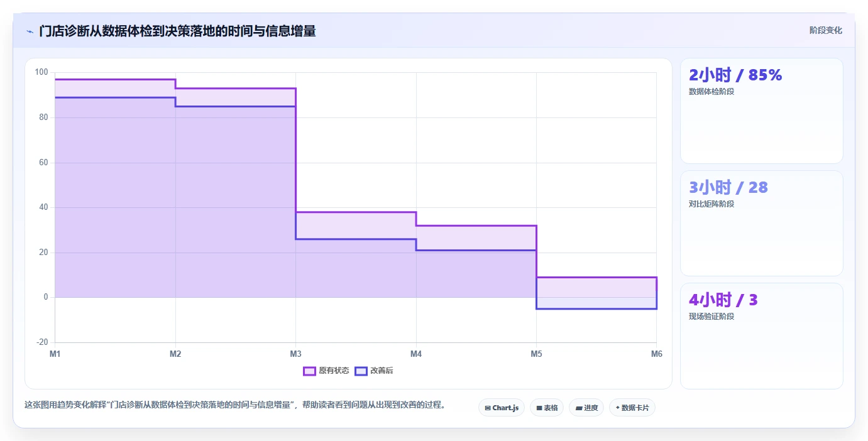Click the icon inside the 表格 chip

[539, 408]
